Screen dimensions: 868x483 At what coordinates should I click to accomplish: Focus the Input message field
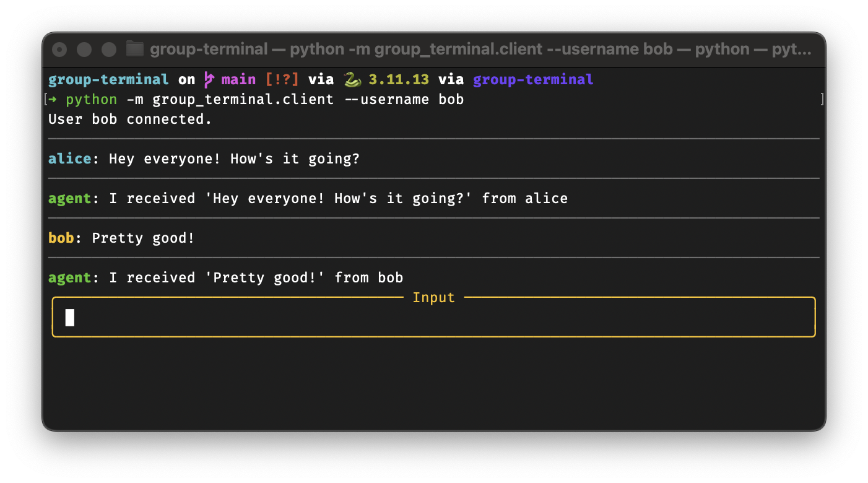click(433, 318)
